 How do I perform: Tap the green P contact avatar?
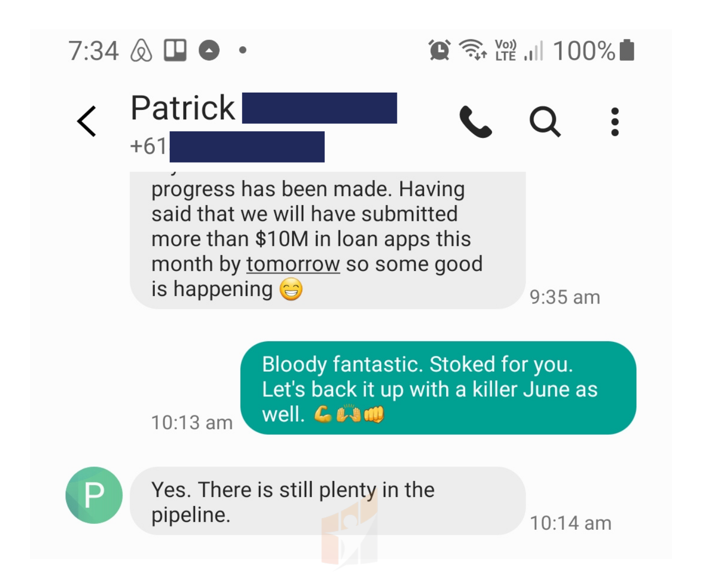[94, 495]
